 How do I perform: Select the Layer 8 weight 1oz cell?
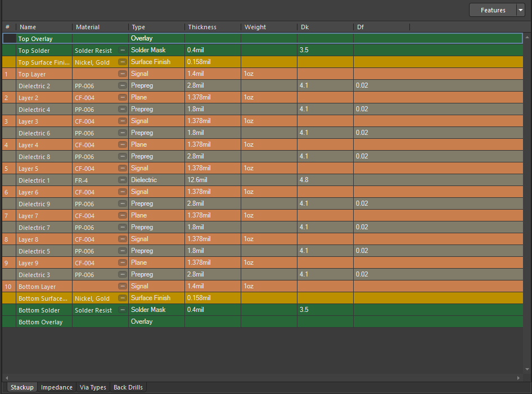click(269, 239)
